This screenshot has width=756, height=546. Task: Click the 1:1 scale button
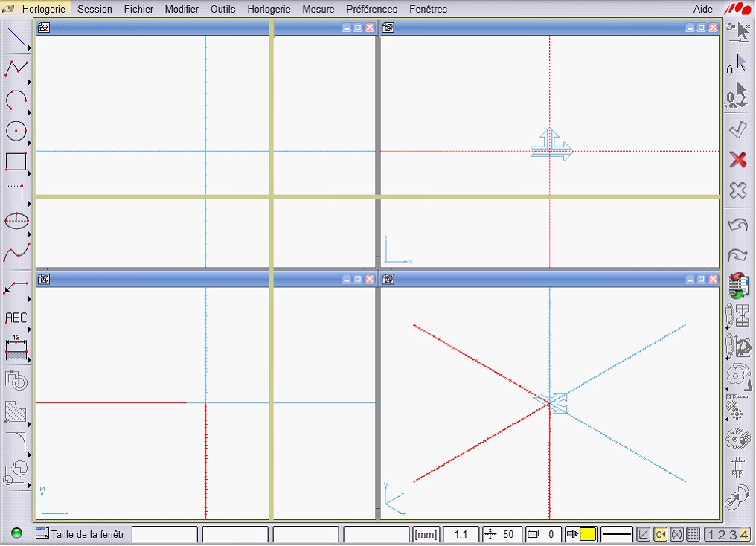461,534
